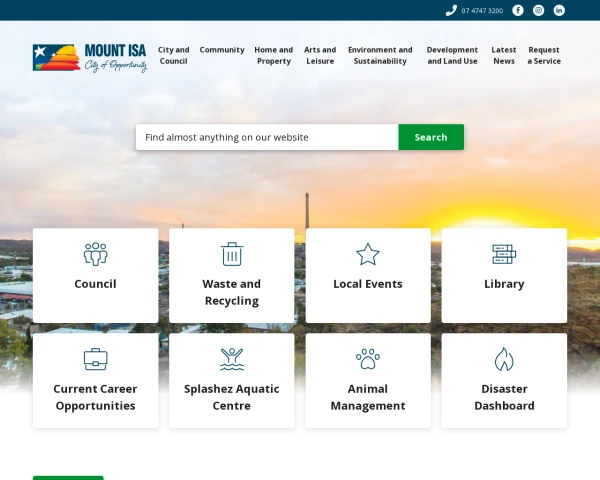Select the Waste and Recycling bin icon
This screenshot has width=600, height=480.
coord(232,254)
